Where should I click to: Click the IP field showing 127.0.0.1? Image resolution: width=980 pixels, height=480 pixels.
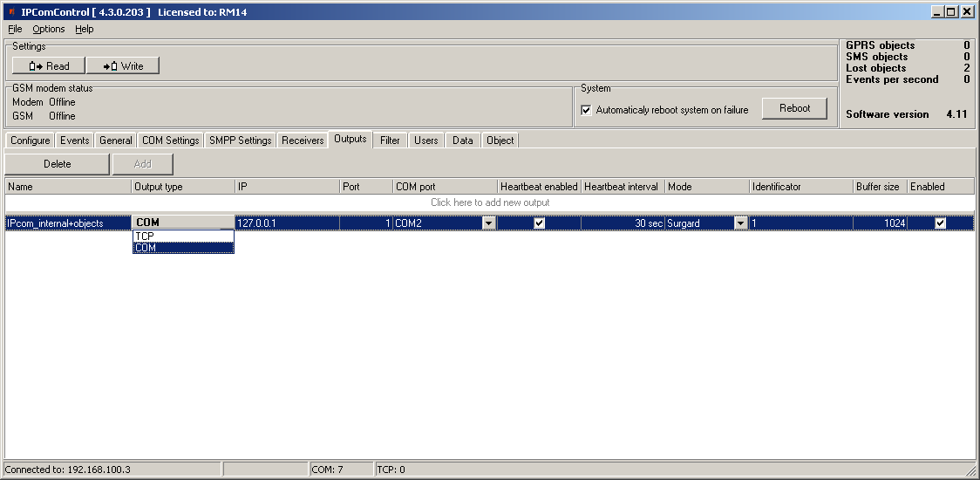(x=287, y=223)
